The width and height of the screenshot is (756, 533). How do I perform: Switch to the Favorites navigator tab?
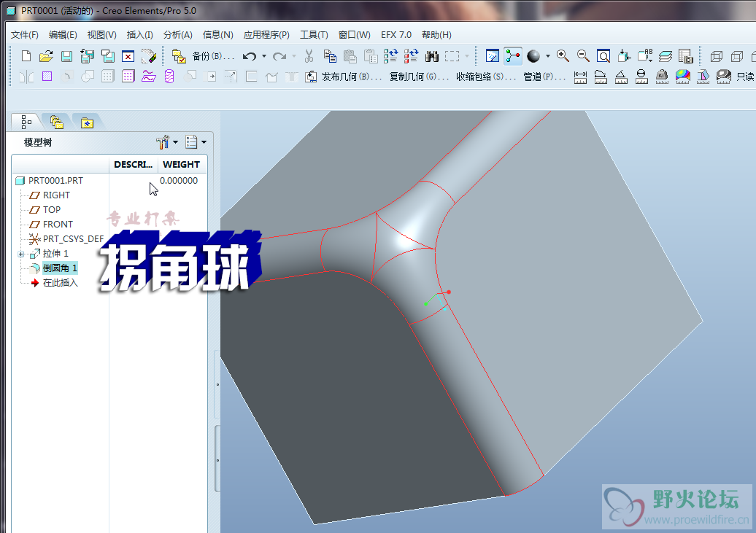click(87, 123)
